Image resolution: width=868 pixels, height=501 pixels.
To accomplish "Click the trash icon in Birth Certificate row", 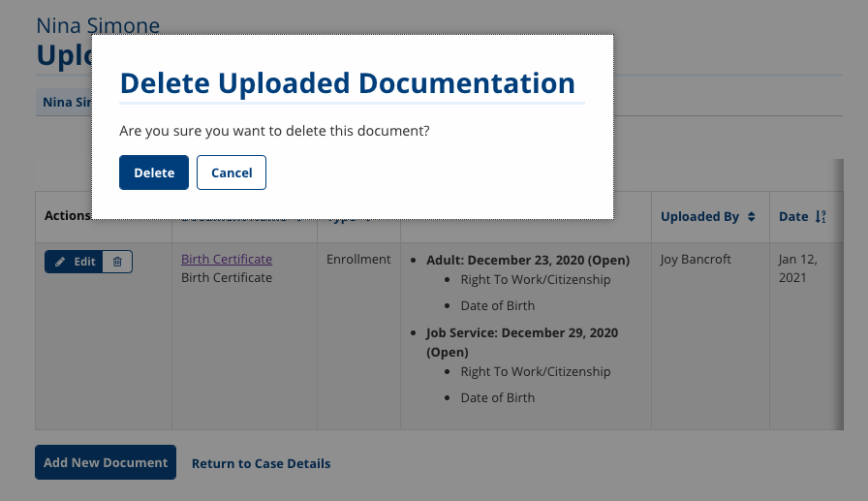I will tap(117, 262).
